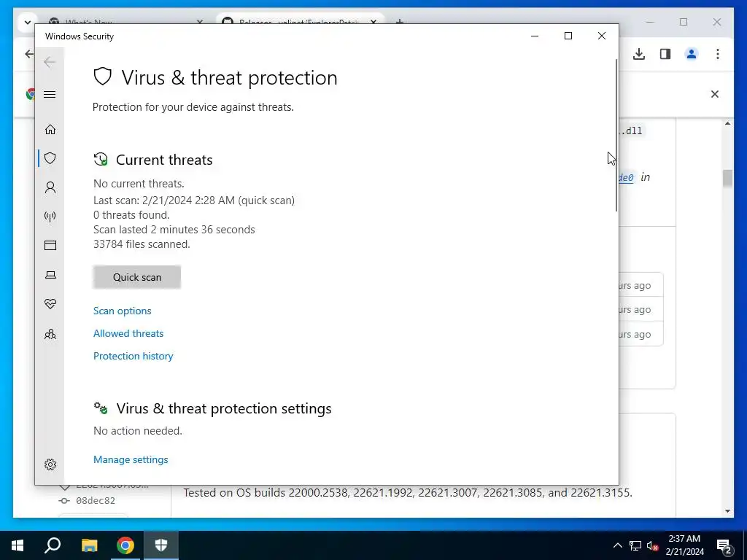Image resolution: width=747 pixels, height=560 pixels.
Task: Open the 08dec82 commit link in Chrome
Action: click(x=96, y=500)
